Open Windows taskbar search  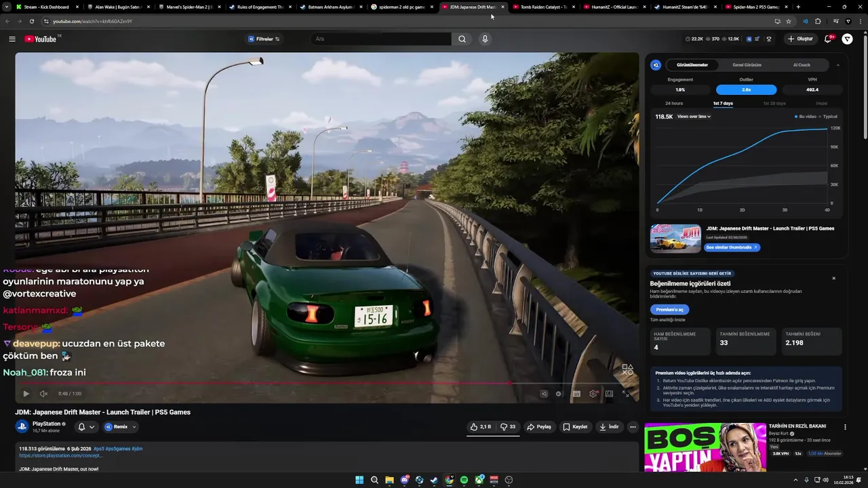coord(374,480)
